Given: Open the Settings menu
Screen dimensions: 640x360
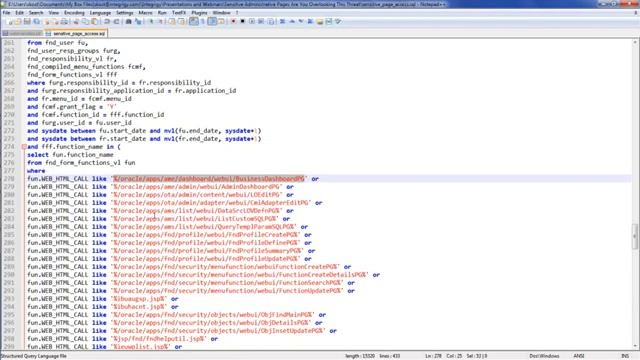Looking at the screenshot, I should click(x=124, y=13).
